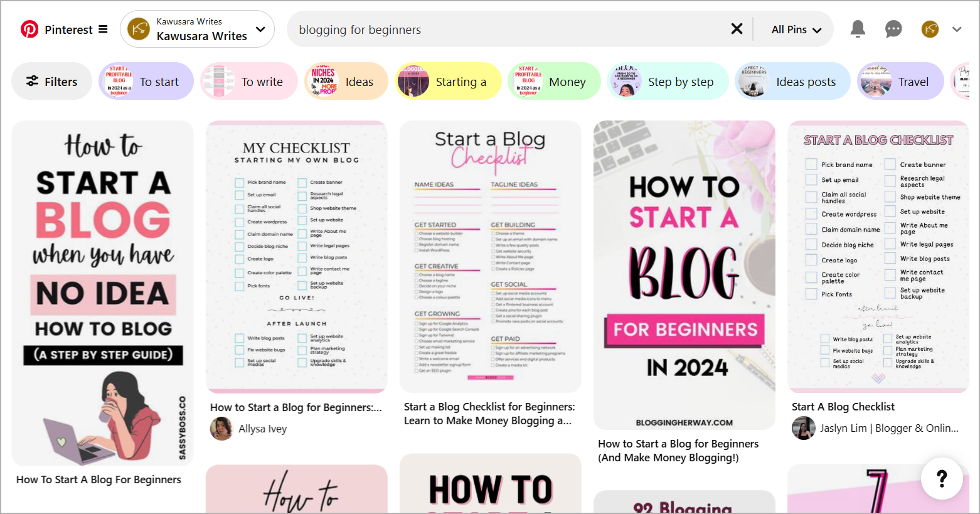Select the 'To write' filter tab
The width and height of the screenshot is (980, 514).
pos(248,81)
